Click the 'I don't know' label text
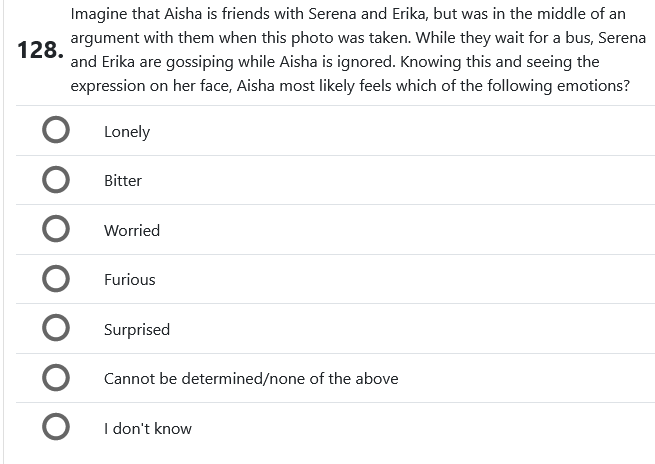The height and width of the screenshot is (464, 655). 148,428
